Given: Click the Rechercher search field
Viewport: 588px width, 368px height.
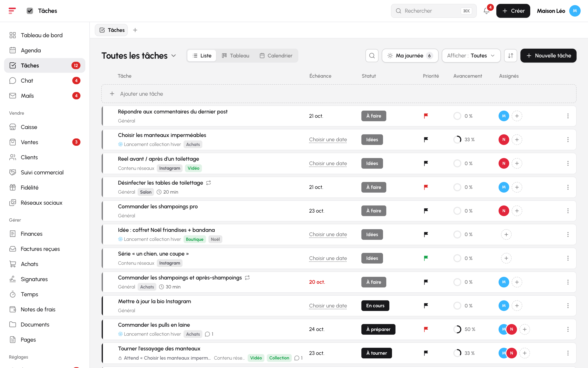Looking at the screenshot, I should [433, 11].
